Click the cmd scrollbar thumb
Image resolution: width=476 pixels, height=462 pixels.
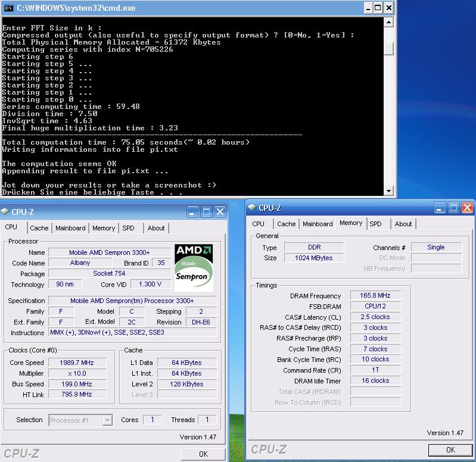pyautogui.click(x=388, y=49)
